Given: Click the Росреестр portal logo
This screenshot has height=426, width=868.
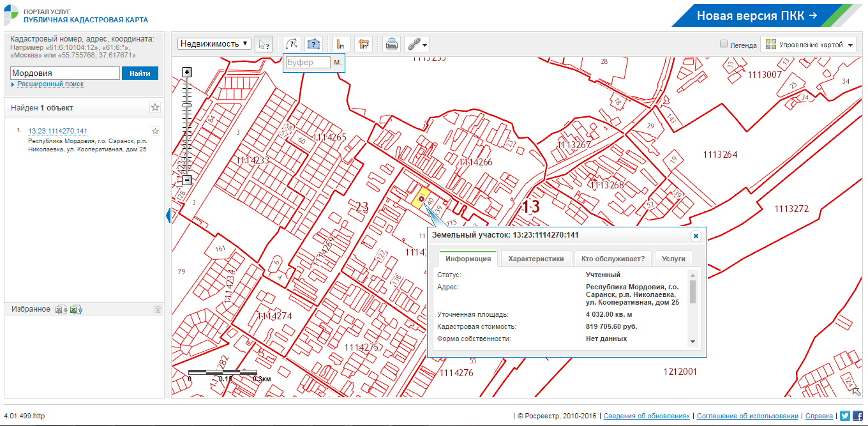Looking at the screenshot, I should [x=11, y=15].
